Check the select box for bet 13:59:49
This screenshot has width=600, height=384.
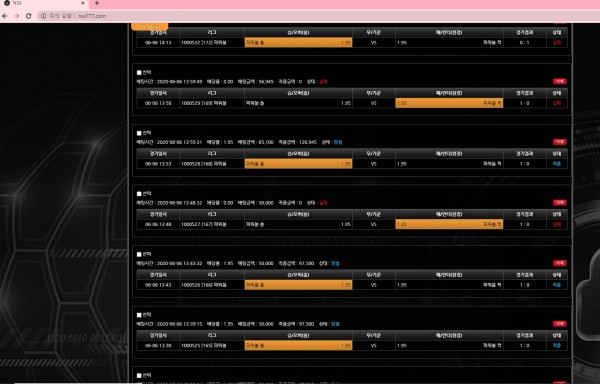click(x=139, y=73)
